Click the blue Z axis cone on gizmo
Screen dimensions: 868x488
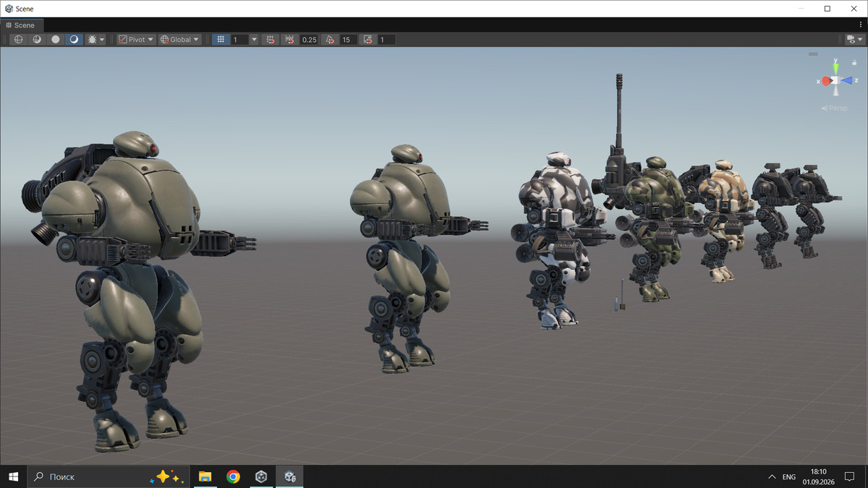pyautogui.click(x=846, y=81)
